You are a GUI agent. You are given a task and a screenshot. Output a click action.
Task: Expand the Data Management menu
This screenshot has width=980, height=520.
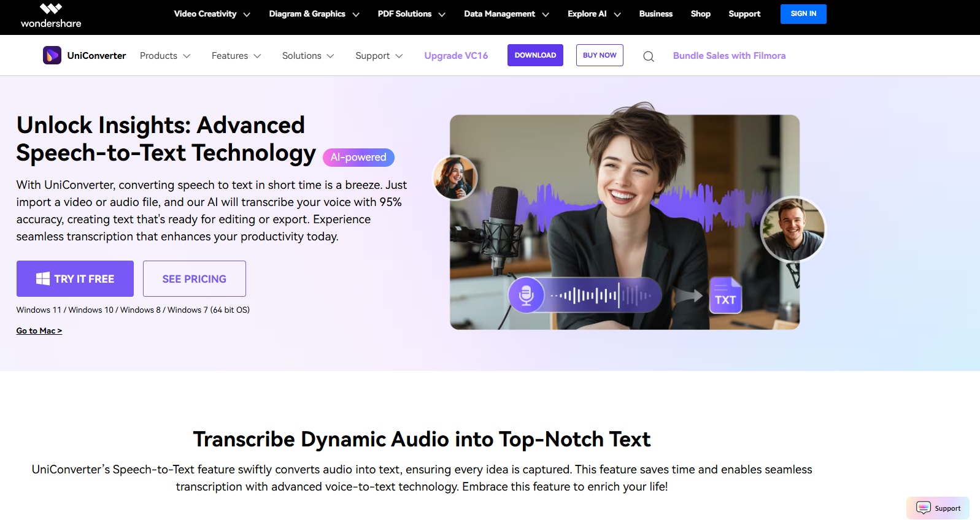506,14
